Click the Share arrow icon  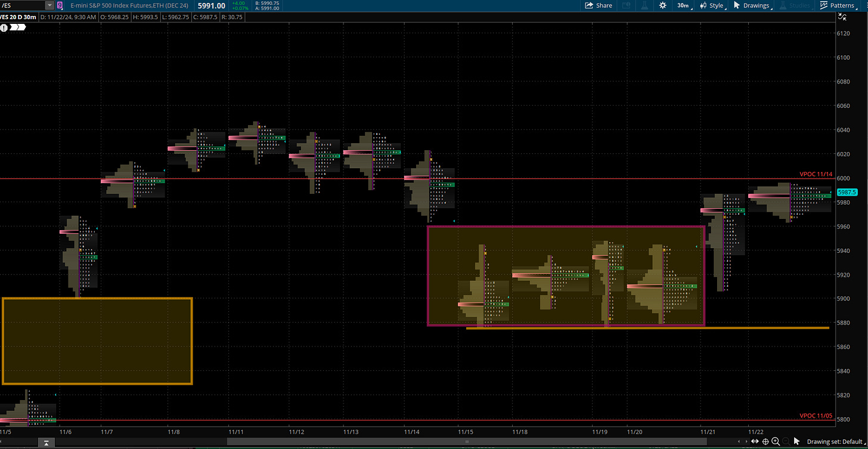589,5
